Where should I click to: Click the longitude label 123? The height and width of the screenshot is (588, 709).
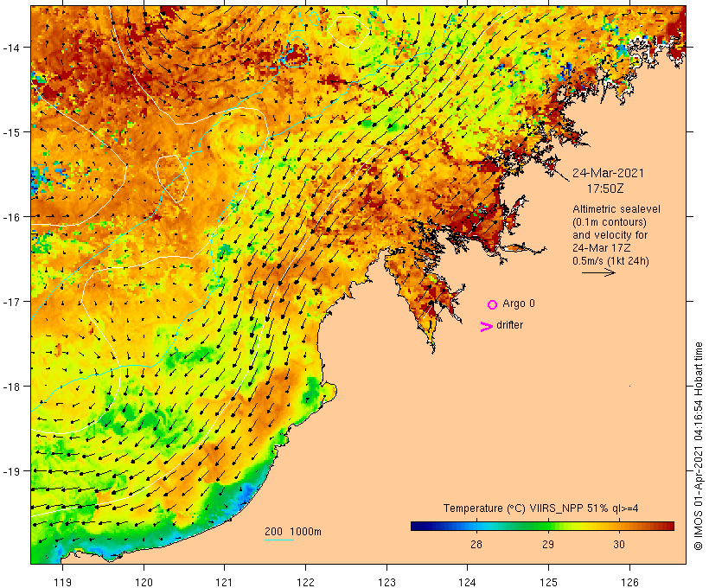point(386,582)
